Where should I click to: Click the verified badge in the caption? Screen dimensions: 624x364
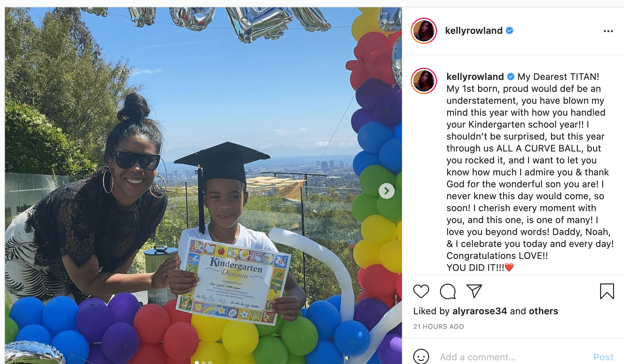tap(511, 77)
